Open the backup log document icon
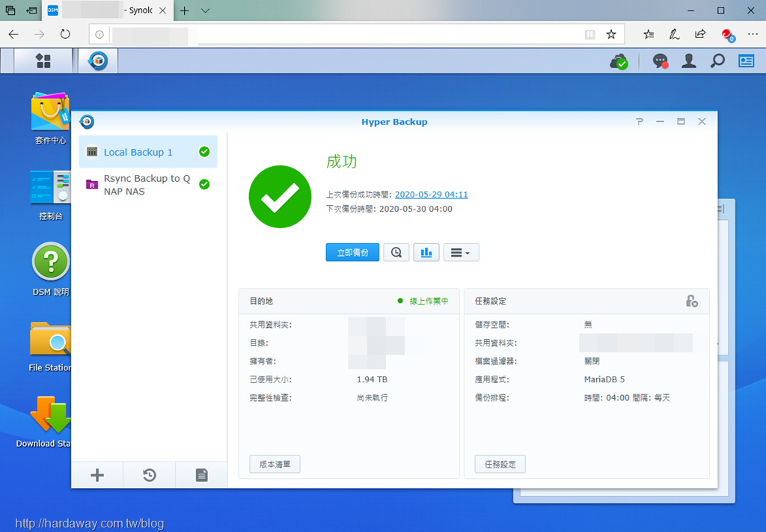 pos(202,475)
